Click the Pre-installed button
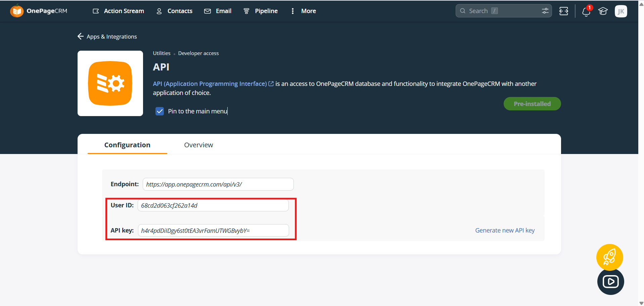The image size is (644, 306). 532,104
